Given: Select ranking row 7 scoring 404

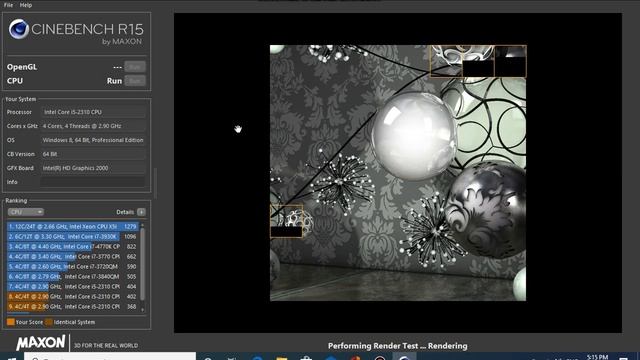Looking at the screenshot, I should click(x=73, y=287).
